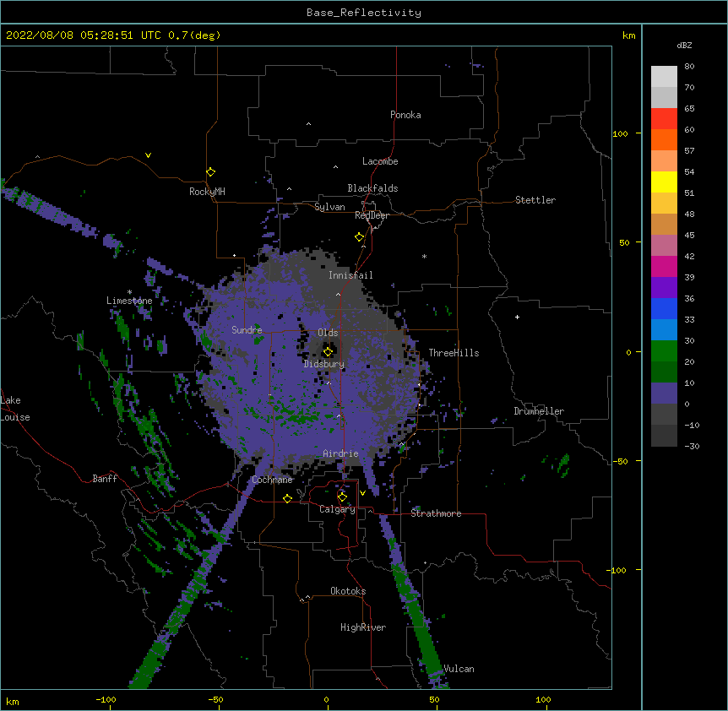Pick the slate purple 0-10 dBZ legend swatch

[664, 393]
